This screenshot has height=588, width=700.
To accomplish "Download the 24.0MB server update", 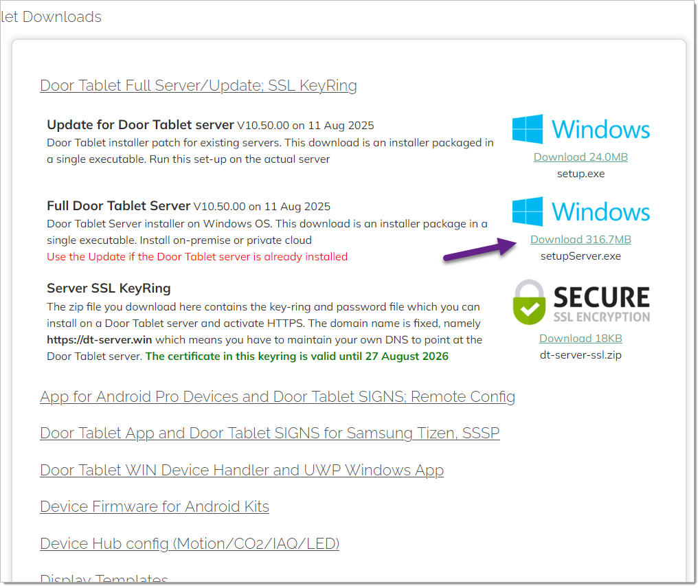I will [x=580, y=157].
